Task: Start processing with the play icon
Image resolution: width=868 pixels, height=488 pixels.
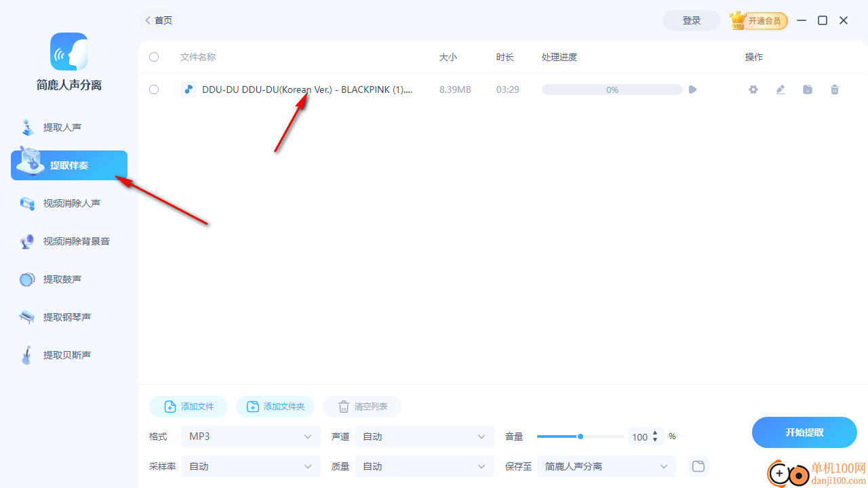Action: point(692,89)
